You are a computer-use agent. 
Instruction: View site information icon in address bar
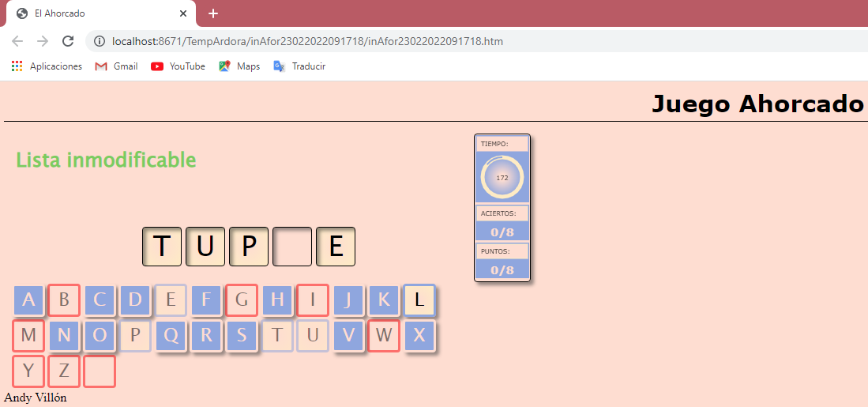(100, 42)
